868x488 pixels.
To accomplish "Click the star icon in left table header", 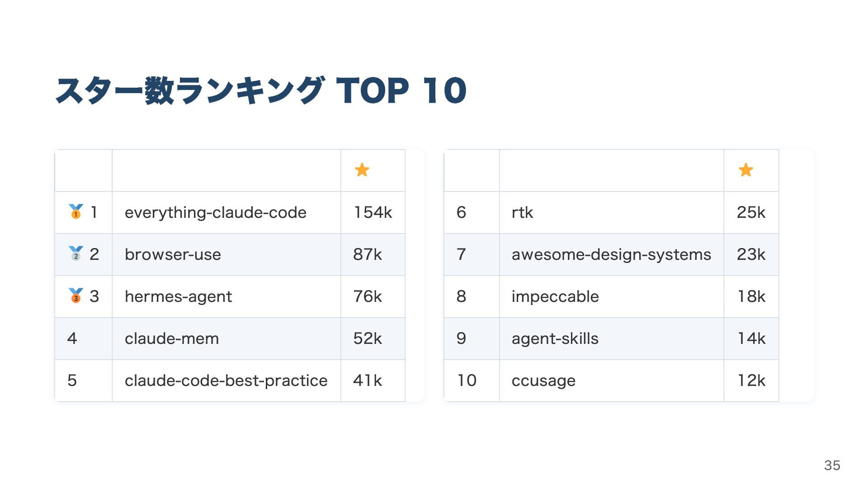I will 362,170.
